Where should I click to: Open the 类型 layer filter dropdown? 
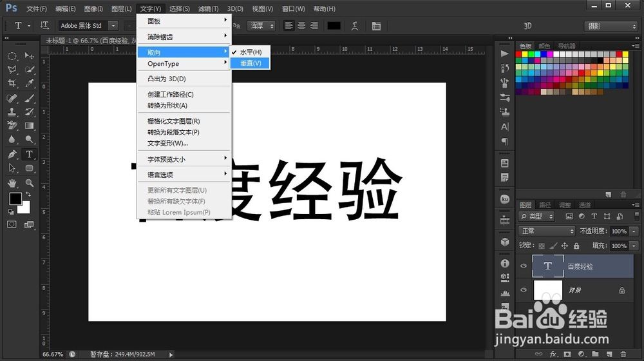(537, 216)
